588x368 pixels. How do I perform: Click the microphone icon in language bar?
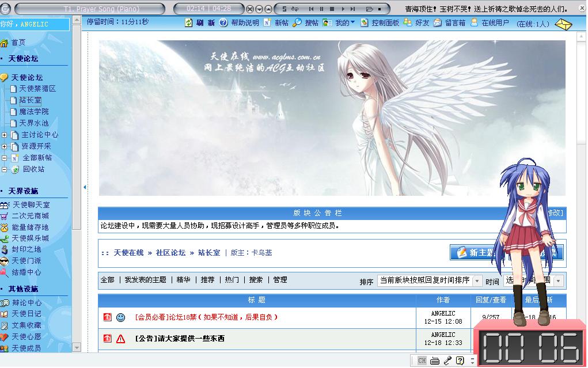(x=447, y=361)
